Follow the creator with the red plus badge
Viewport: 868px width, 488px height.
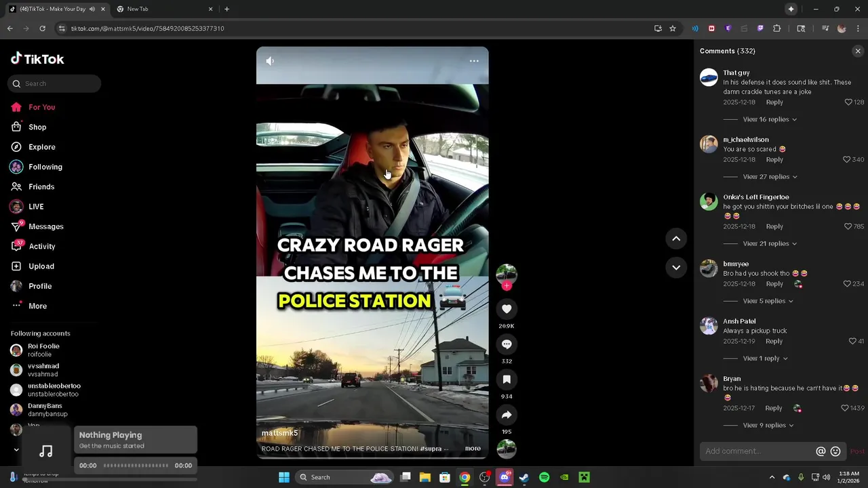(507, 286)
